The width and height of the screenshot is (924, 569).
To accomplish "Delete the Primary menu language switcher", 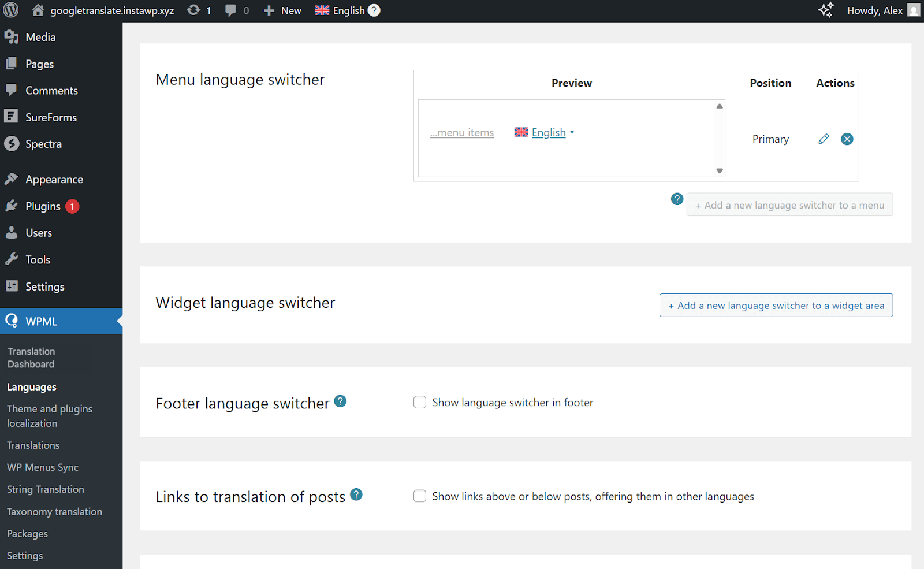I will pyautogui.click(x=847, y=139).
